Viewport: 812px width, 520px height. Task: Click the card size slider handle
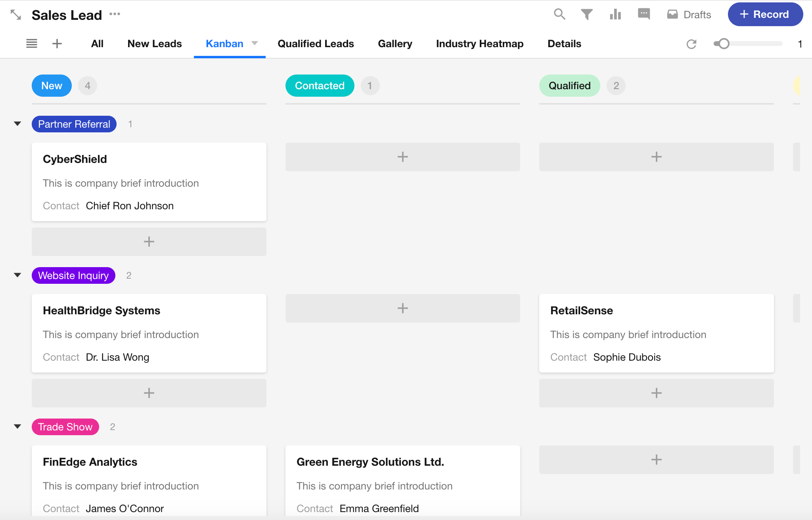coord(724,44)
